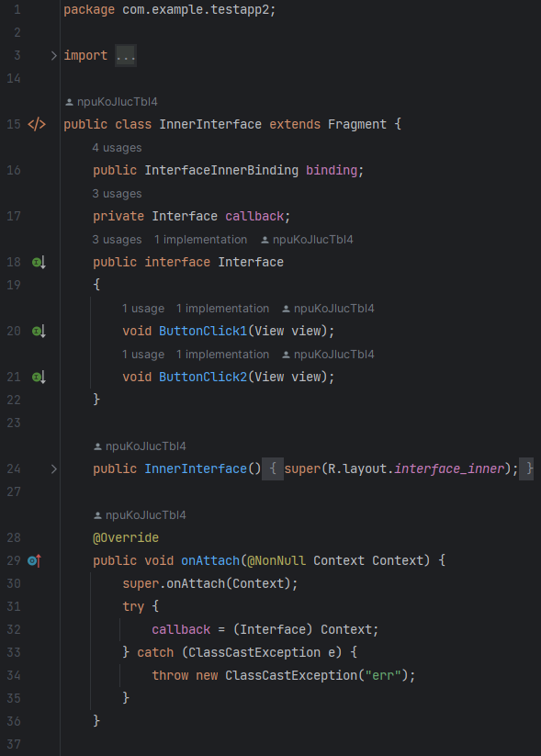Click author hint npuKoJlucTbl4 above @Override

tap(140, 515)
